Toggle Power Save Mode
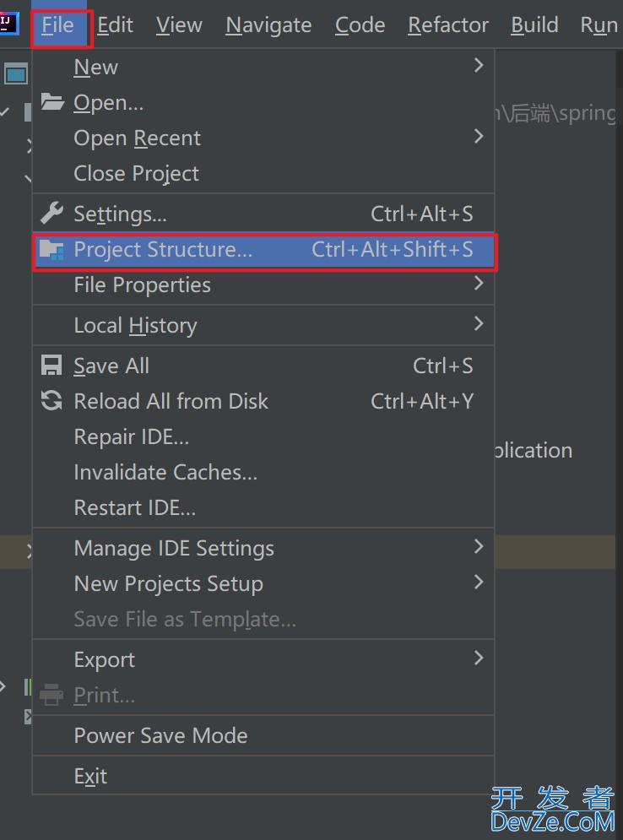Screen dimensions: 623x840 click(161, 735)
